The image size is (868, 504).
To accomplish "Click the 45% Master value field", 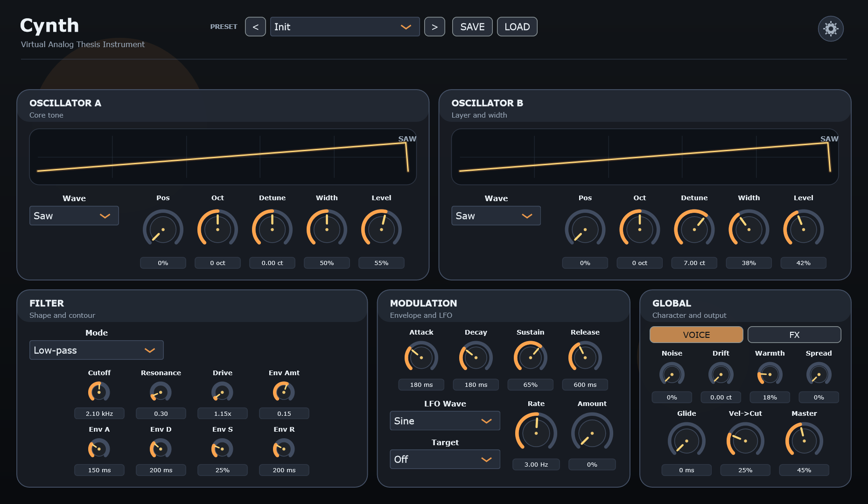I will tap(804, 470).
